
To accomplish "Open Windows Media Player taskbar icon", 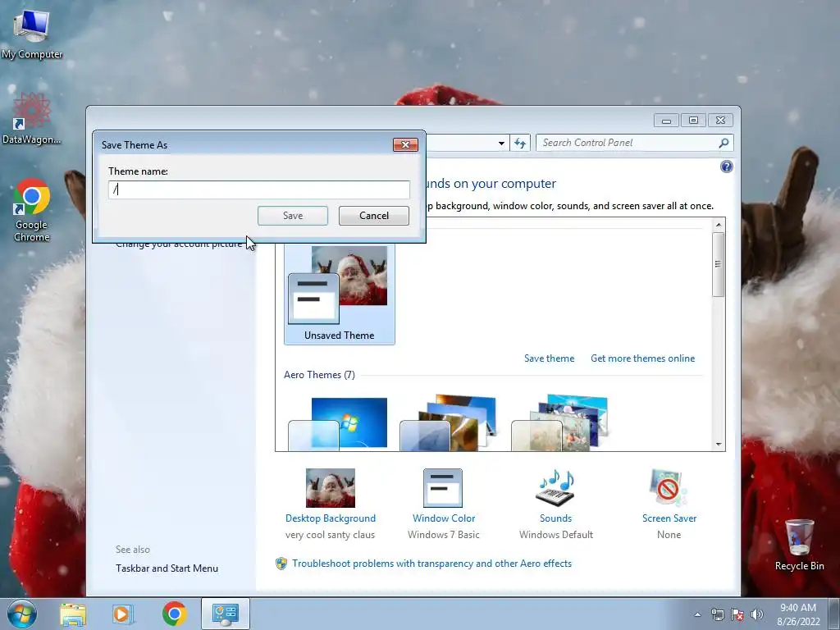I will click(x=122, y=614).
